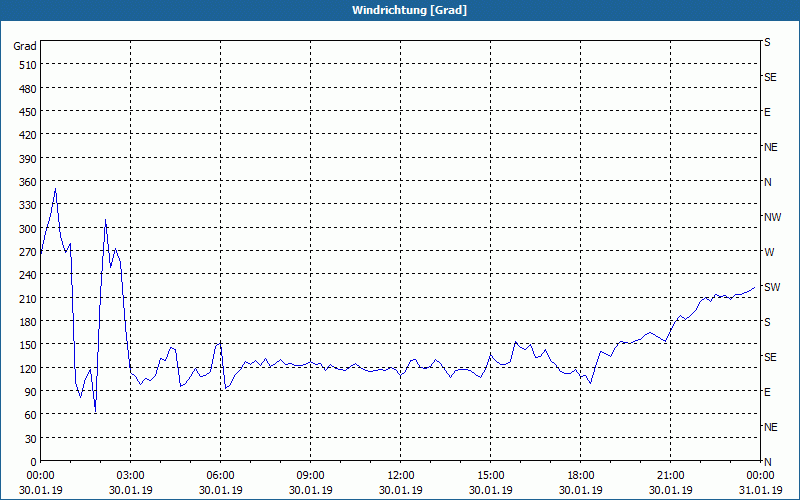Click the SE compass label next to 135 degrees
This screenshot has height=500, width=800.
(770, 357)
